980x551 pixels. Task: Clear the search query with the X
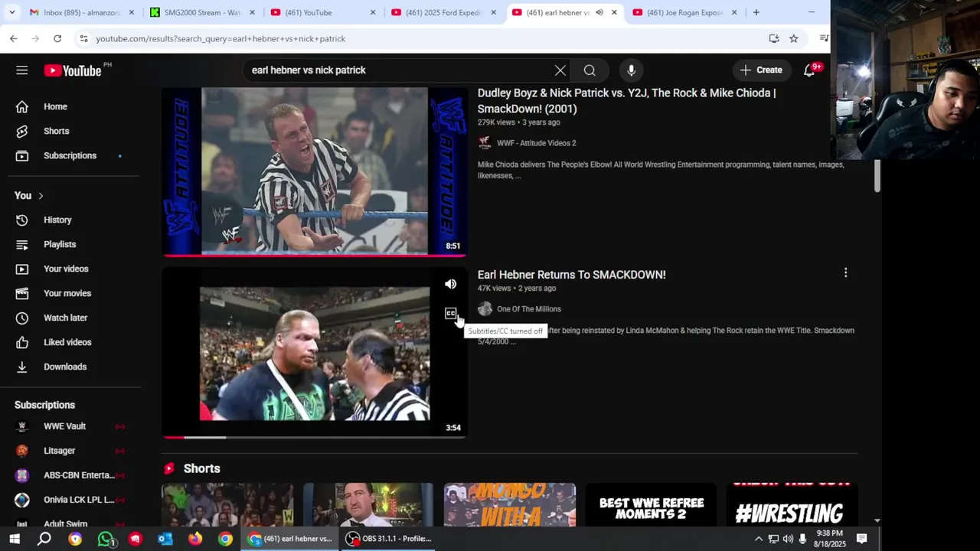(560, 70)
